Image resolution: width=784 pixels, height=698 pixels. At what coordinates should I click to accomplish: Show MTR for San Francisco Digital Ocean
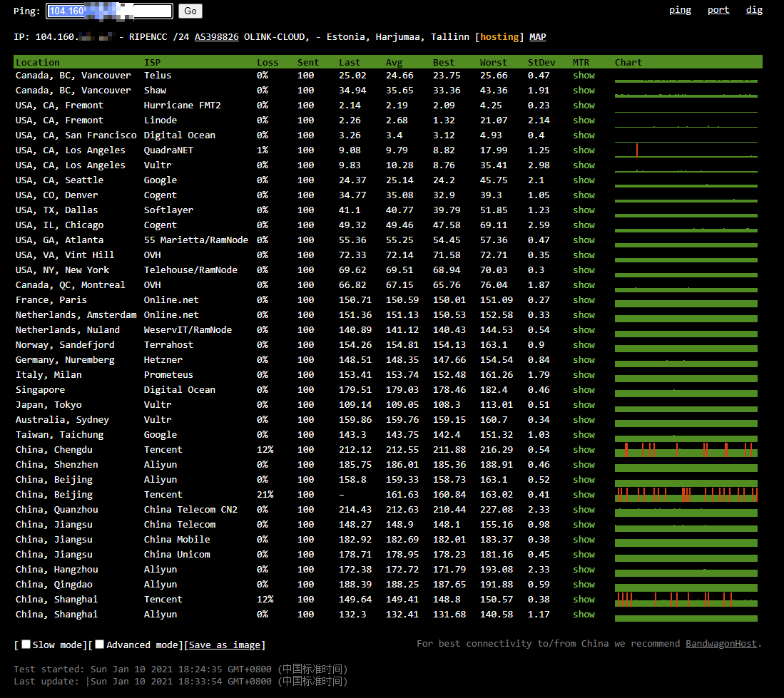[x=584, y=135]
